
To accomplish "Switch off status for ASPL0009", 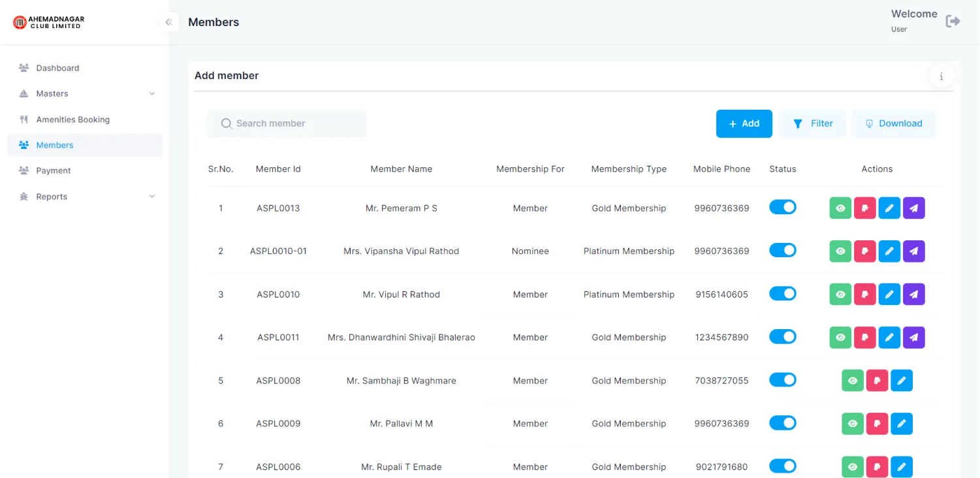I will point(783,422).
